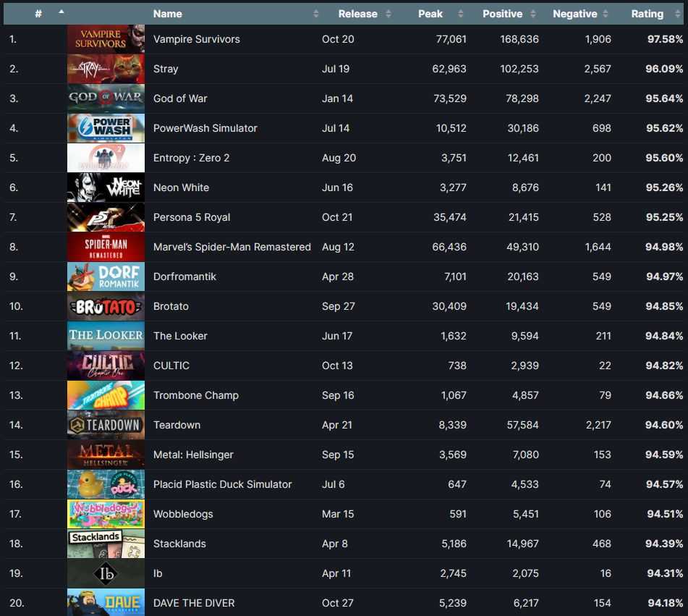Select God of War's Jan 14 date
This screenshot has width=688, height=616.
point(337,98)
